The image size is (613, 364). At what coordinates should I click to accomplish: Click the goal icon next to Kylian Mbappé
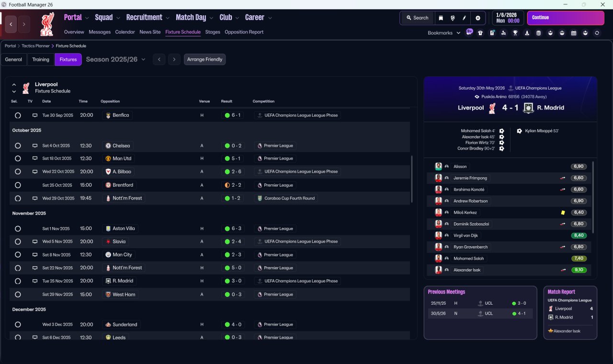[520, 131]
